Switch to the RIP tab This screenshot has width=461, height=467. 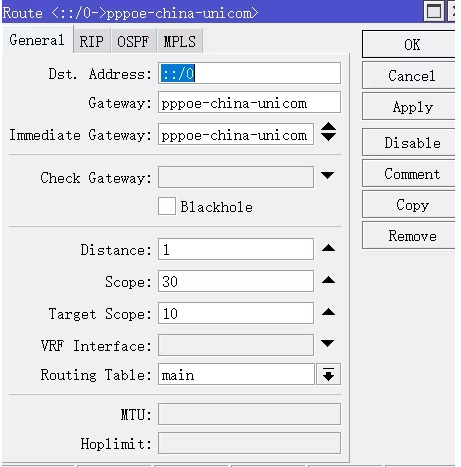point(92,41)
